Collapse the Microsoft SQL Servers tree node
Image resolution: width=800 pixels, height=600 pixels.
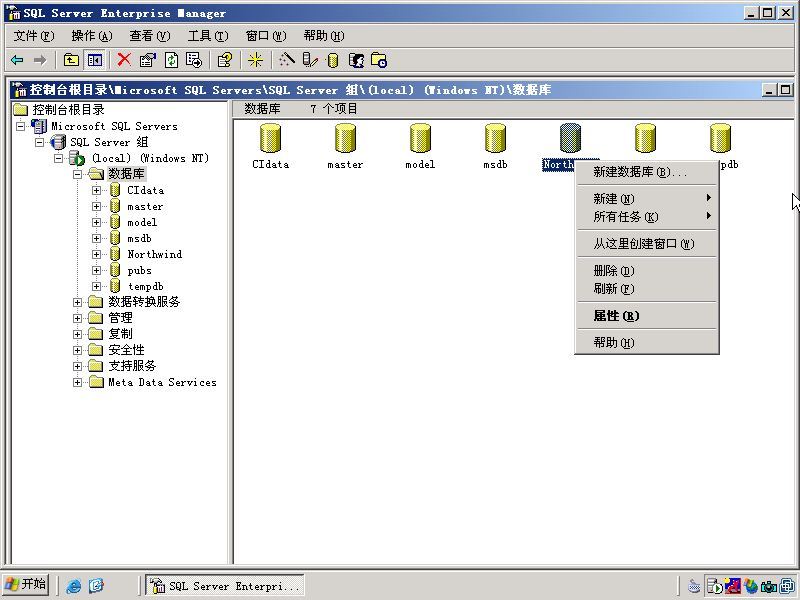(x=20, y=126)
